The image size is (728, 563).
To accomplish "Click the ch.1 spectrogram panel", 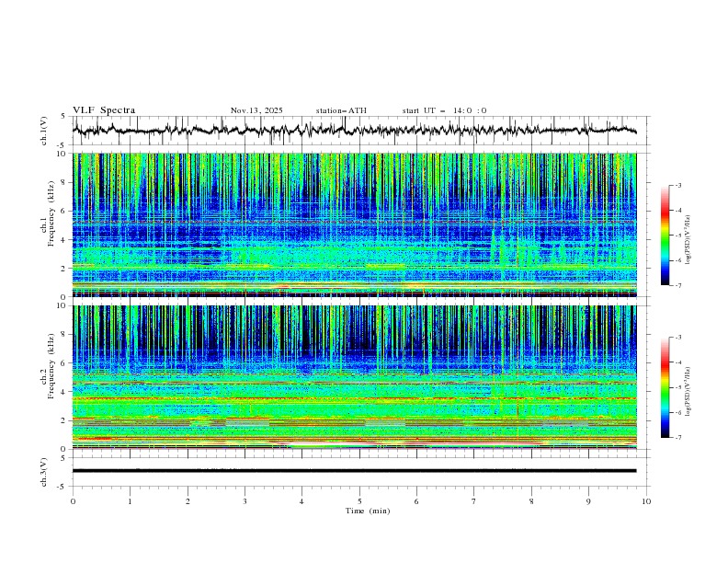I will click(355, 224).
